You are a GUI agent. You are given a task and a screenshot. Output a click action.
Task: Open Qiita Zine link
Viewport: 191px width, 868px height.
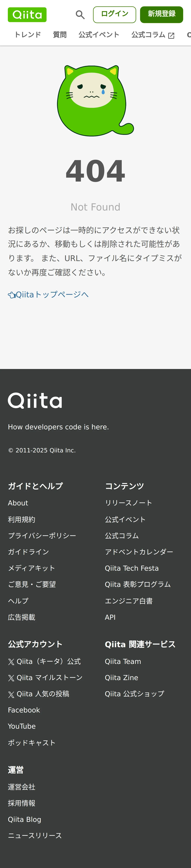click(121, 677)
